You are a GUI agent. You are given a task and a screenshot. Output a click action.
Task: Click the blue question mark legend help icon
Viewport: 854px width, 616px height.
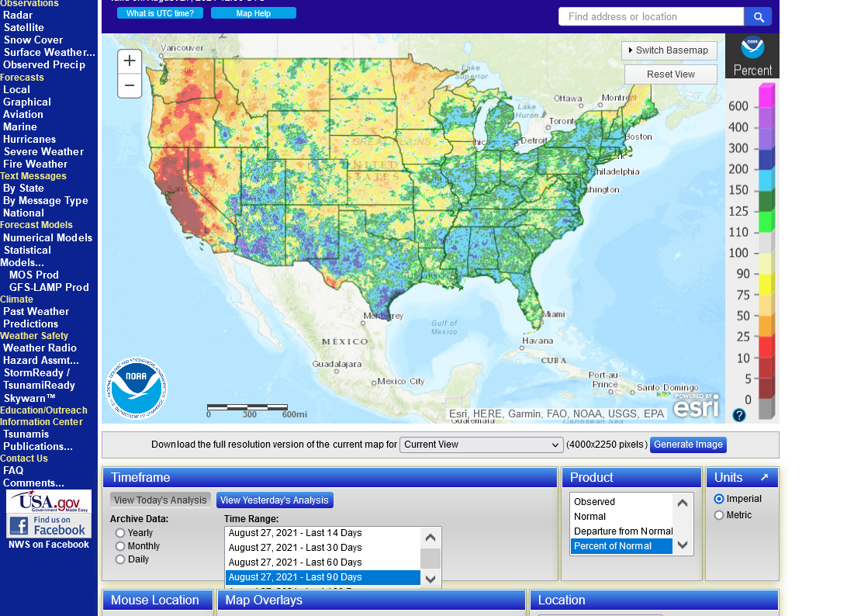738,415
